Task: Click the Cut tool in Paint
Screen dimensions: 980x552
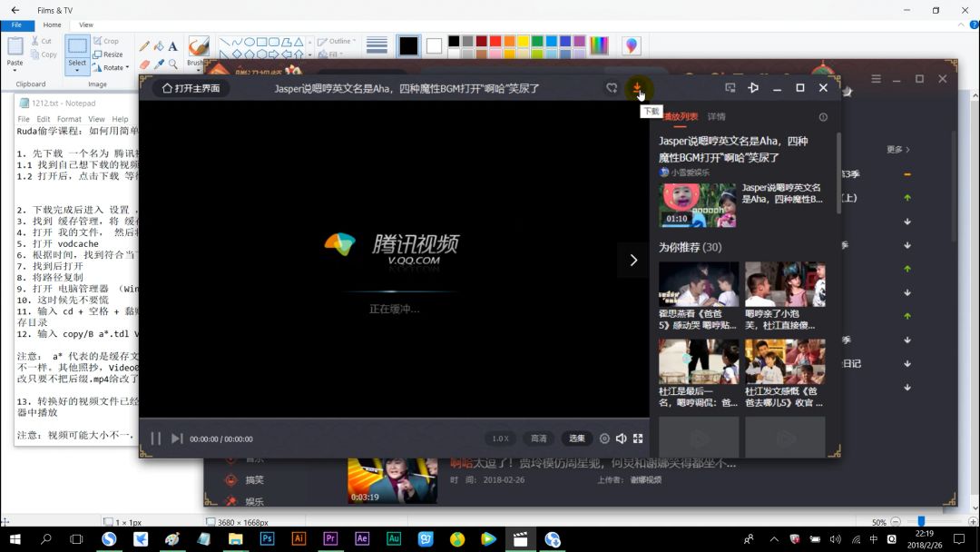Action: coord(41,41)
